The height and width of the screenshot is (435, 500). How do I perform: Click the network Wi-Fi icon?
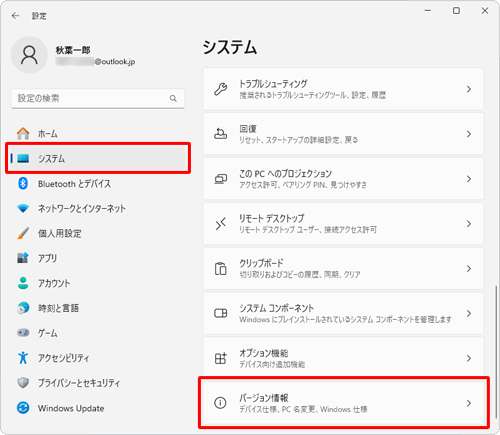(x=23, y=208)
